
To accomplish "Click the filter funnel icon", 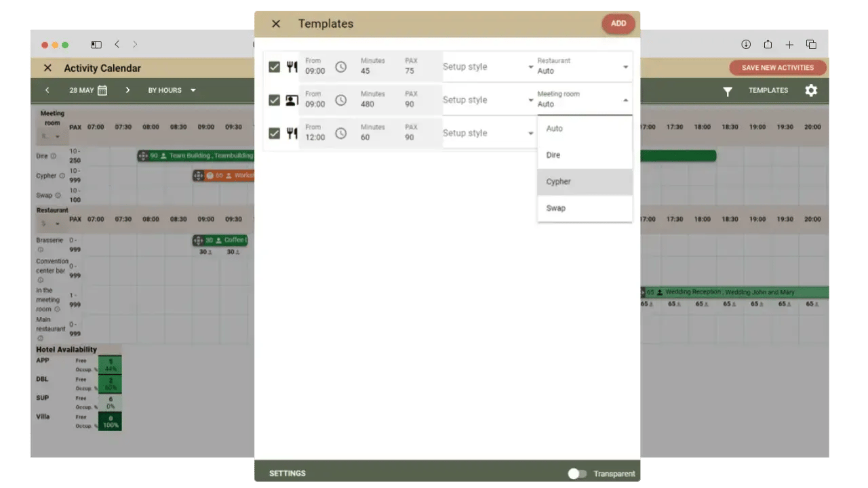I will click(x=728, y=91).
